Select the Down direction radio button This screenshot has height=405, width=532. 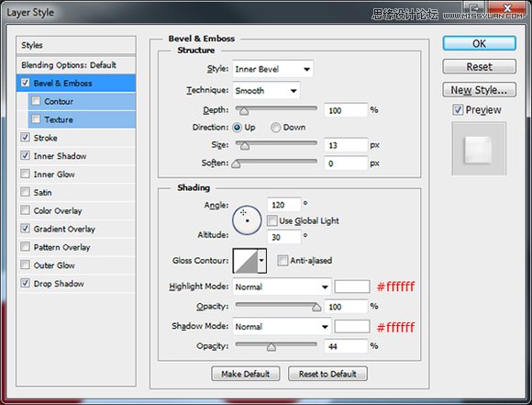(x=275, y=128)
